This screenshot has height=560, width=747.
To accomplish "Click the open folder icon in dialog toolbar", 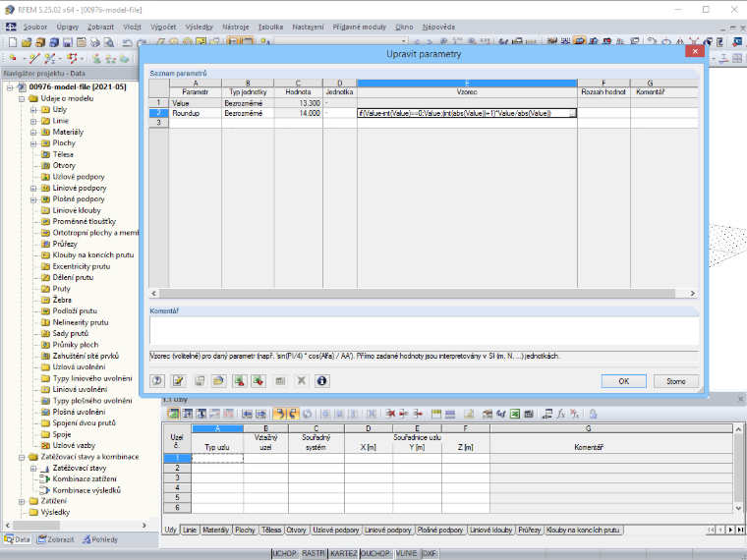I will 218,381.
